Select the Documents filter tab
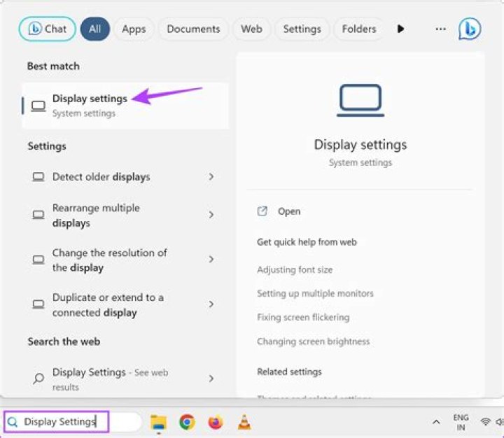Viewport: 504px width, 438px height. coord(193,29)
